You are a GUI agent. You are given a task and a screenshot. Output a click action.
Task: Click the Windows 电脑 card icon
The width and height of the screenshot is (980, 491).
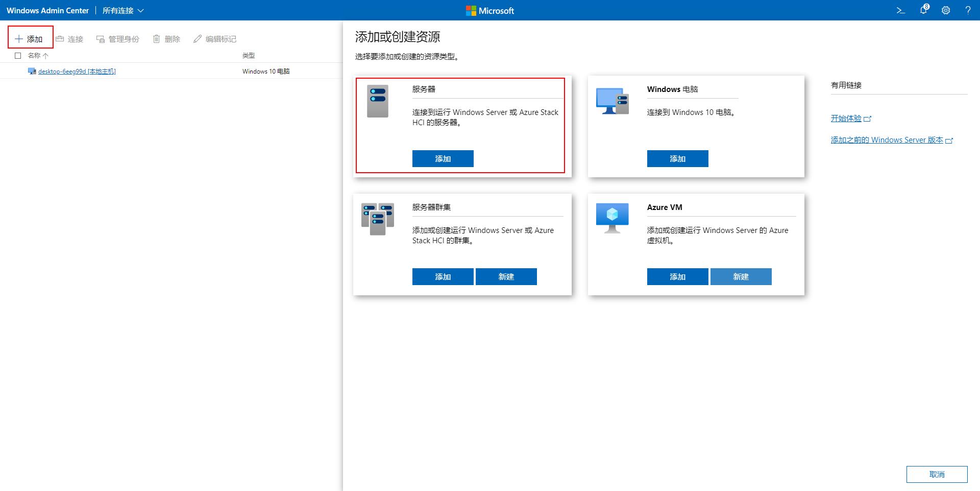coord(612,101)
